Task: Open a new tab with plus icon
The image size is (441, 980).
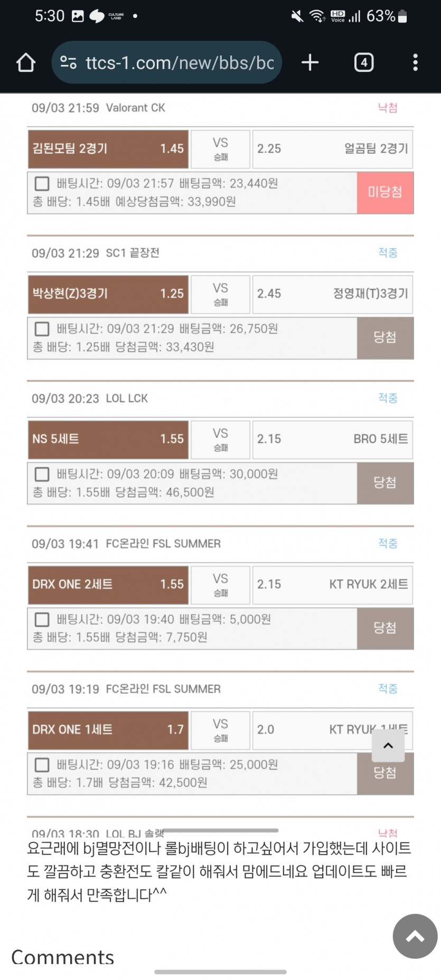Action: 310,62
